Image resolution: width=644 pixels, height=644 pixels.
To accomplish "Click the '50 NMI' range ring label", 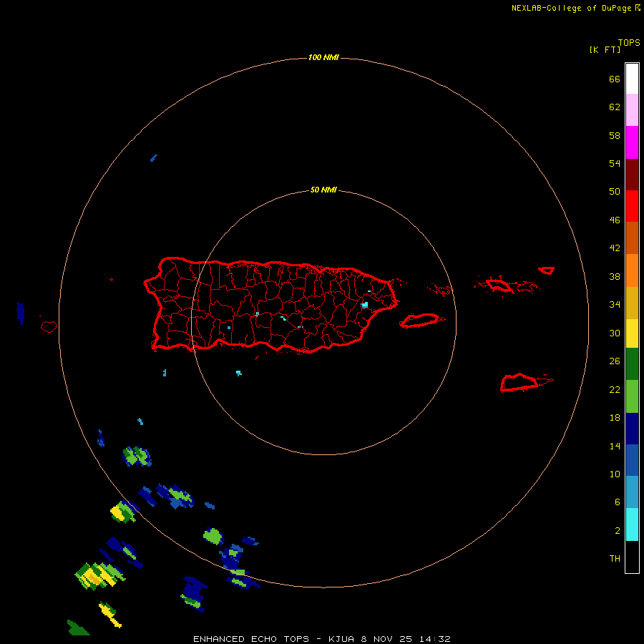I will (x=323, y=190).
